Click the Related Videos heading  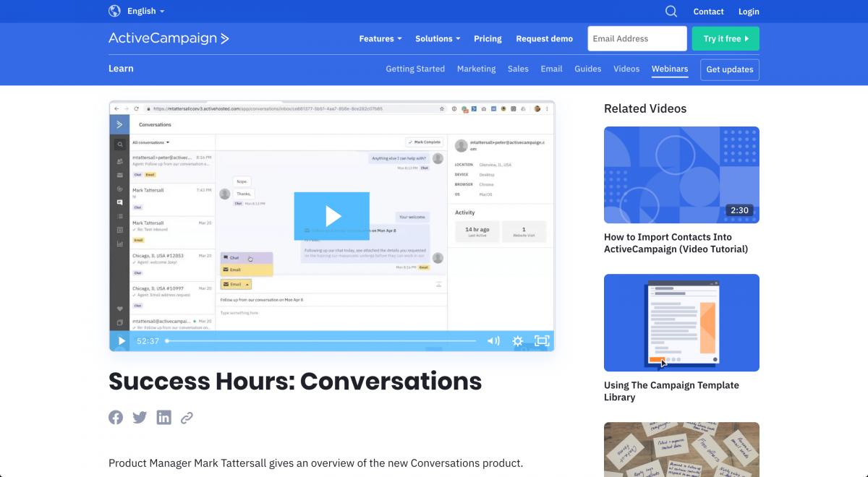tap(645, 108)
